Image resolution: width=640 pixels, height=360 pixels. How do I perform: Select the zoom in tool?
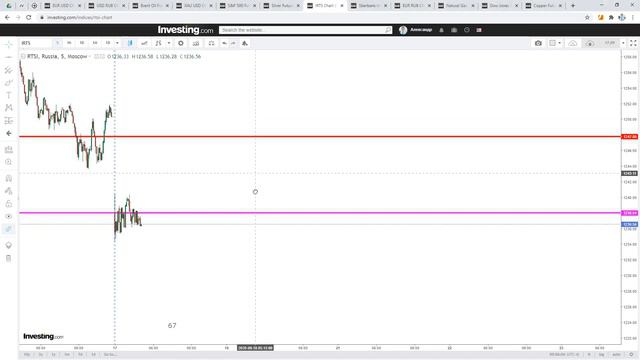(9, 162)
